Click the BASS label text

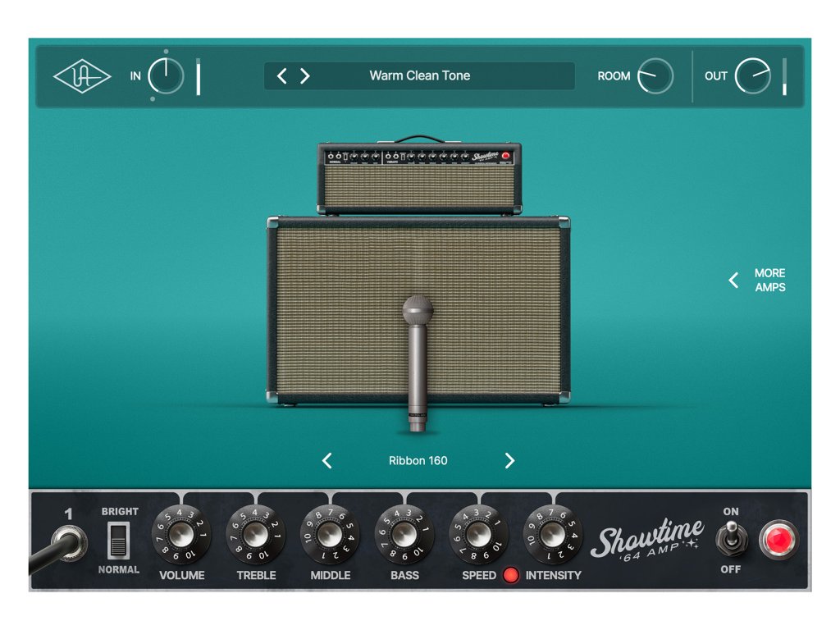[404, 575]
